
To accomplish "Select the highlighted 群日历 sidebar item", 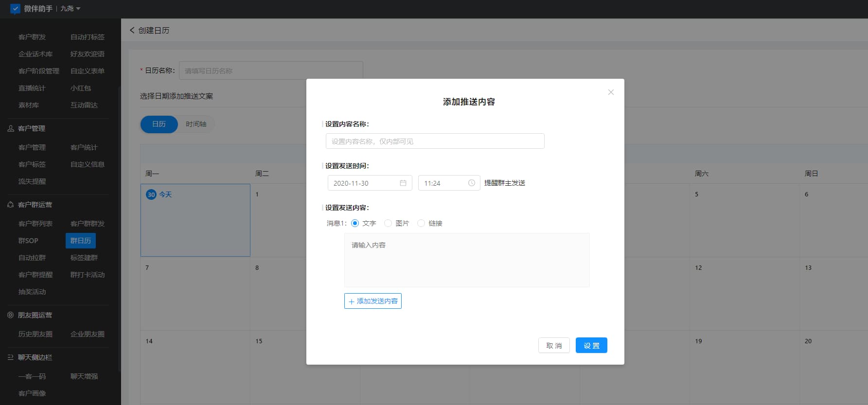I will click(81, 241).
